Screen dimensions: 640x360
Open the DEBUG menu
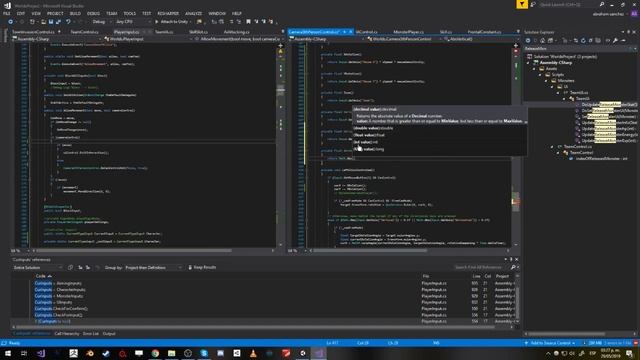(x=93, y=13)
